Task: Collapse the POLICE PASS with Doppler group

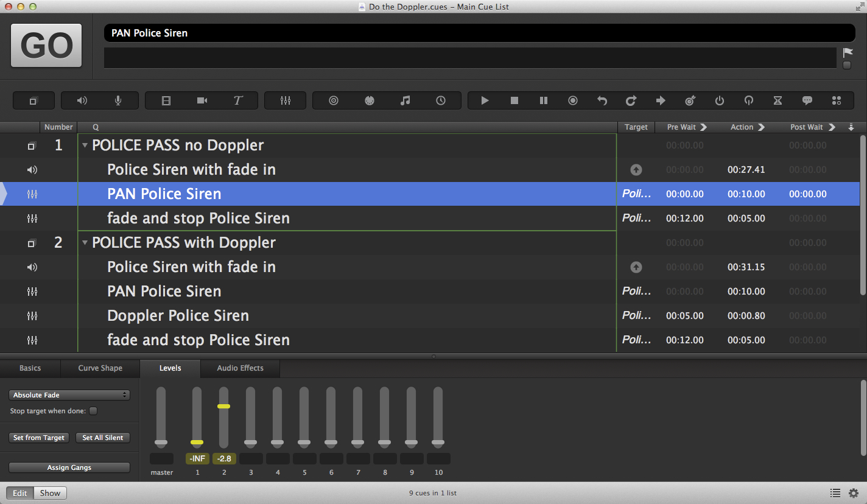Action: pos(85,243)
